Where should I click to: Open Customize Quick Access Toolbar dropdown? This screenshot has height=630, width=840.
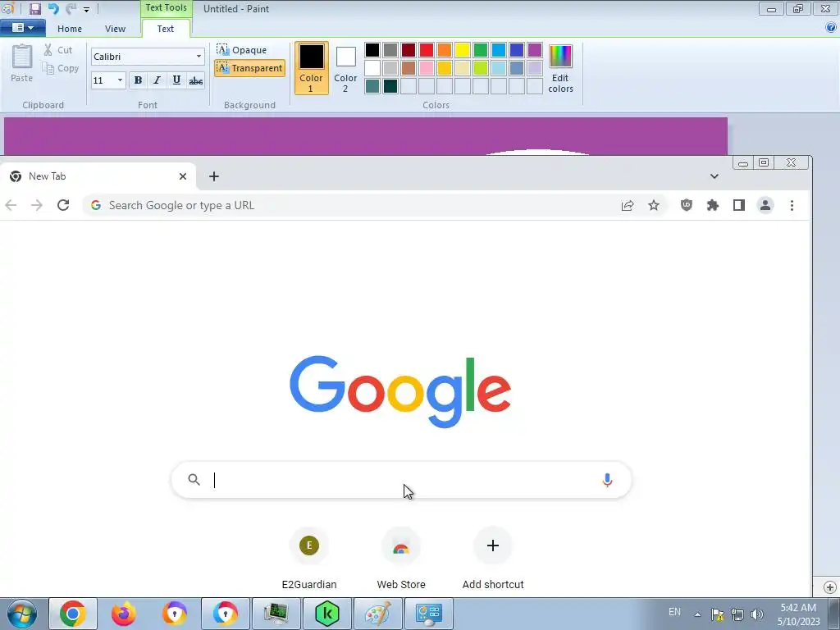point(86,10)
